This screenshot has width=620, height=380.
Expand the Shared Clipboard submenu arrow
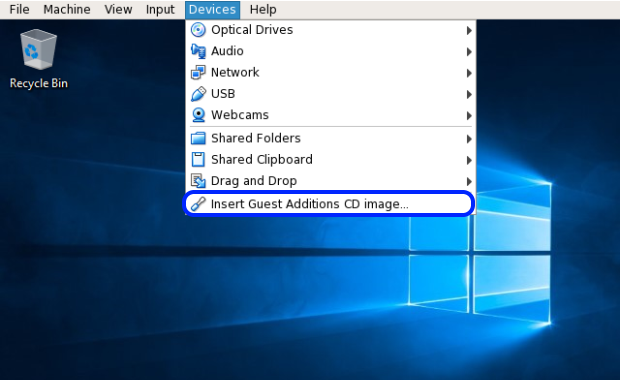point(469,160)
